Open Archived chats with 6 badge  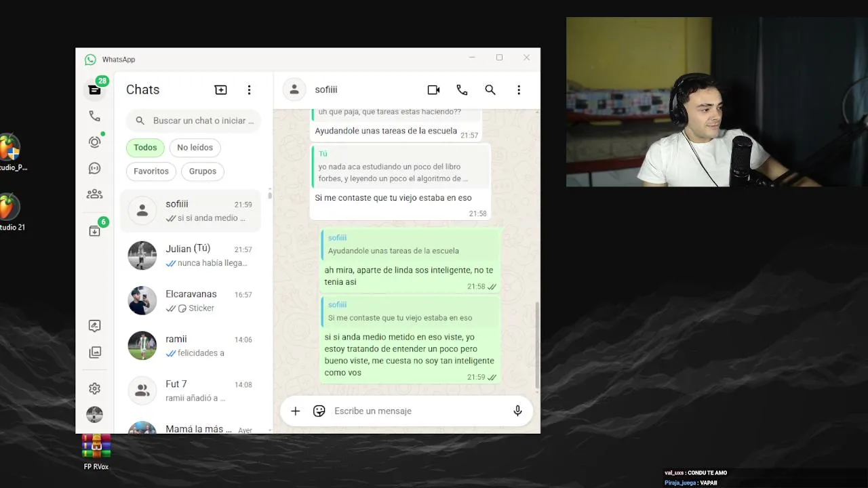[x=94, y=231]
